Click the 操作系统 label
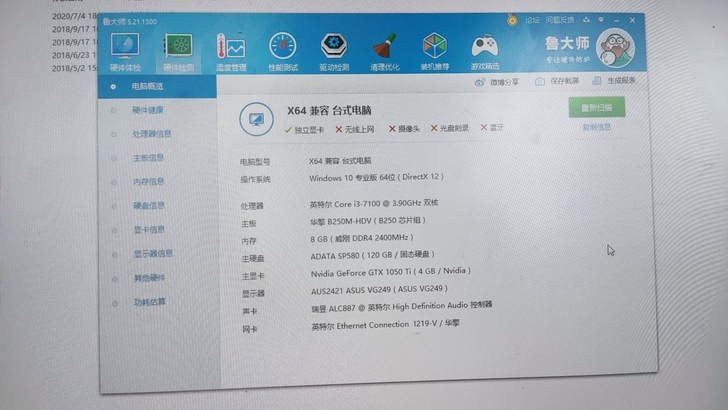 point(255,180)
